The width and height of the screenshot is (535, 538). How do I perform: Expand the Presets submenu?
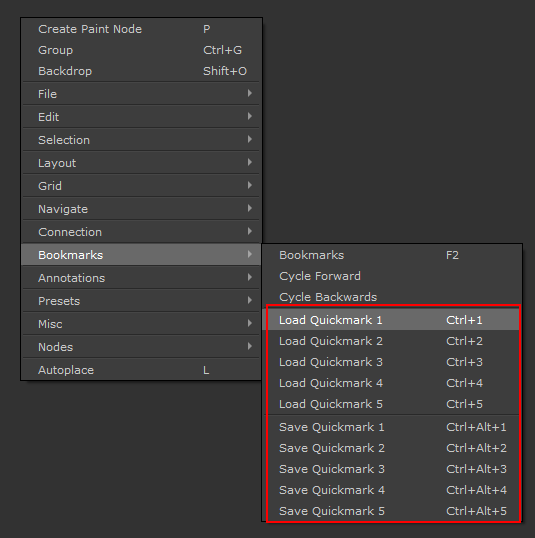141,301
